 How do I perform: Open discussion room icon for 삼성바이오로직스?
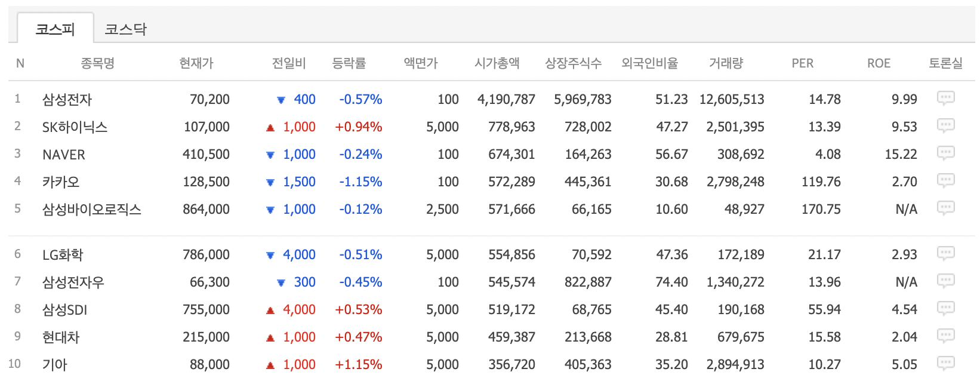tap(945, 208)
